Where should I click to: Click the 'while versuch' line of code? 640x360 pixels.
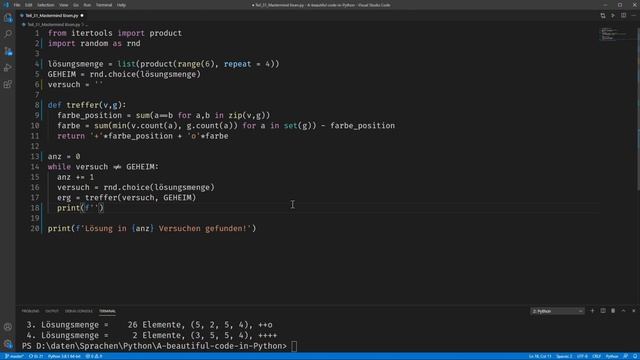click(103, 167)
